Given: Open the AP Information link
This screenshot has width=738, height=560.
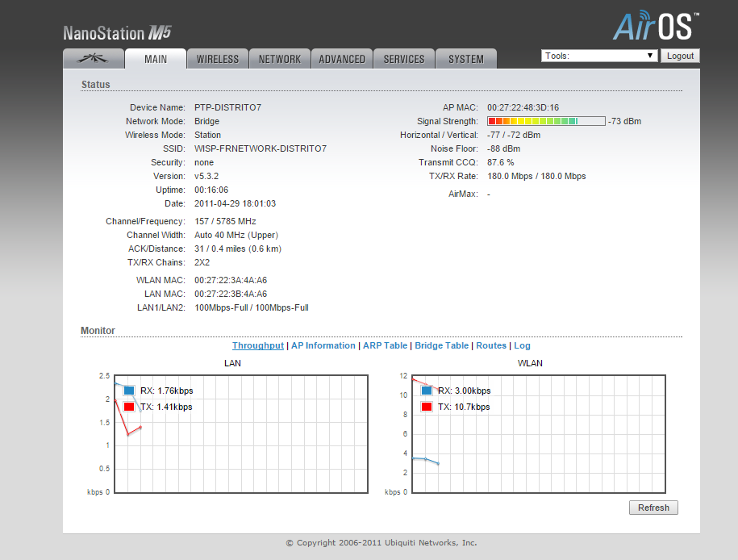Looking at the screenshot, I should click(x=323, y=345).
